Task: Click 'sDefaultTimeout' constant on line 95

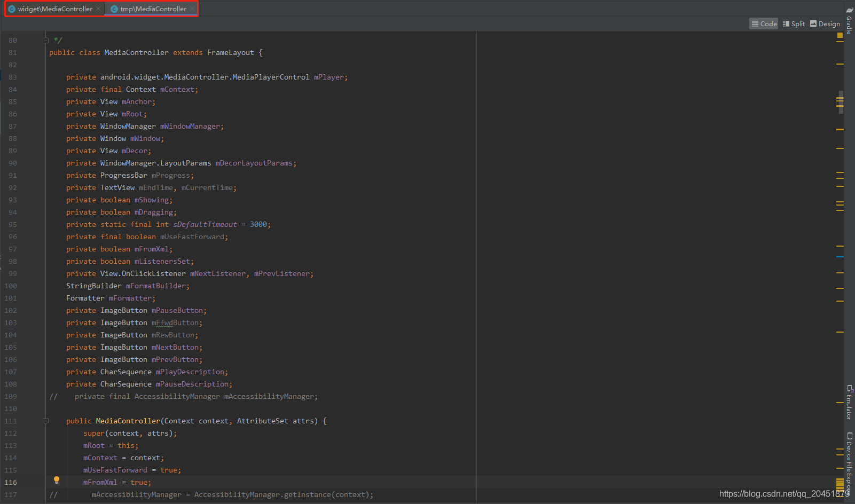Action: point(205,224)
